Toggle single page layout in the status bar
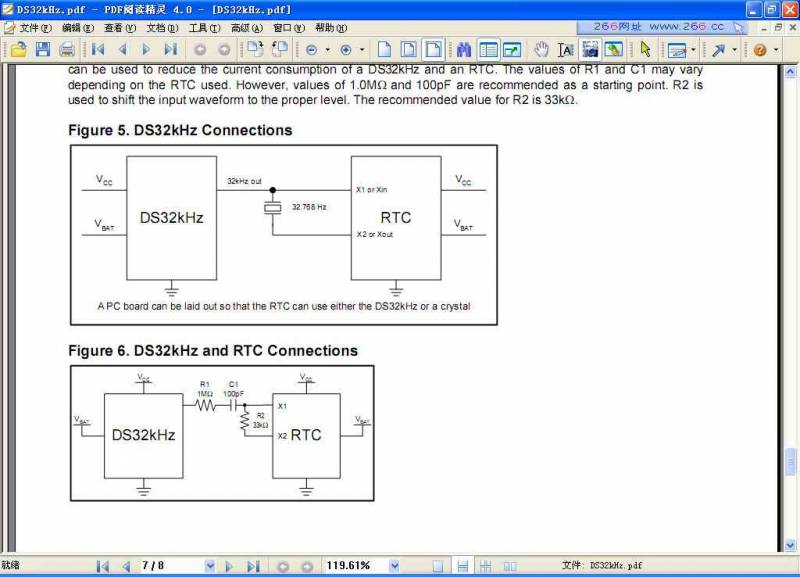The width and height of the screenshot is (800, 577). [438, 566]
